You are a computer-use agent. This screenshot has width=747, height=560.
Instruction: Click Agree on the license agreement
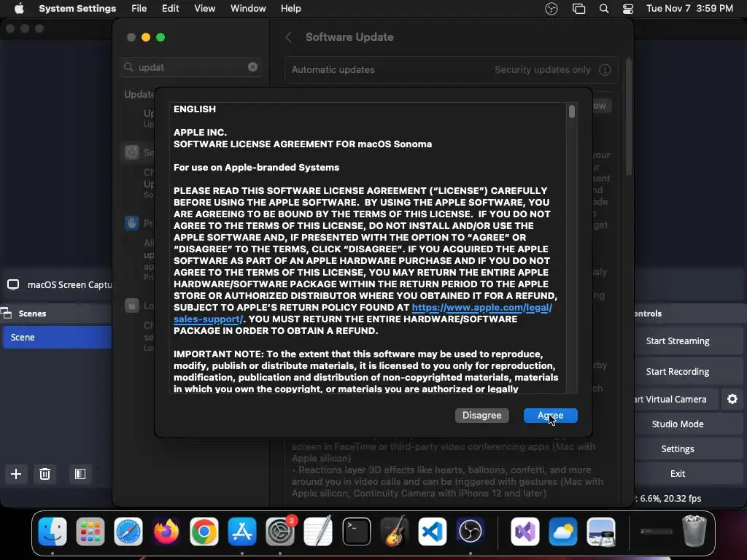click(550, 415)
